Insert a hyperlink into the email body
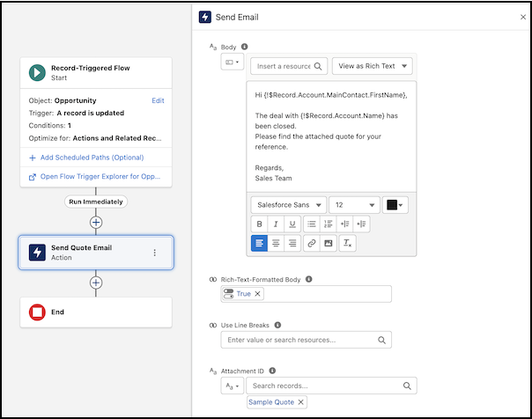The image size is (532, 419). click(x=314, y=243)
